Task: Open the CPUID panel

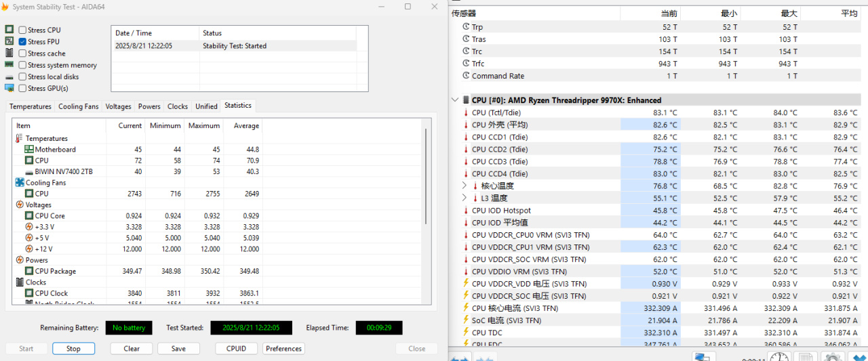Action: [x=236, y=349]
